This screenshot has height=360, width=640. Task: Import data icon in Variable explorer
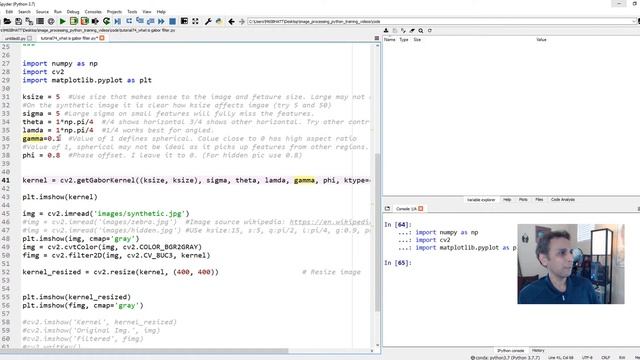386,31
